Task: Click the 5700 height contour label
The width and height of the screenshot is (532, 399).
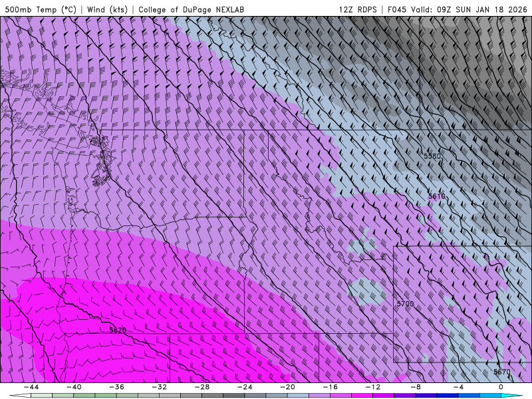Action: click(406, 304)
